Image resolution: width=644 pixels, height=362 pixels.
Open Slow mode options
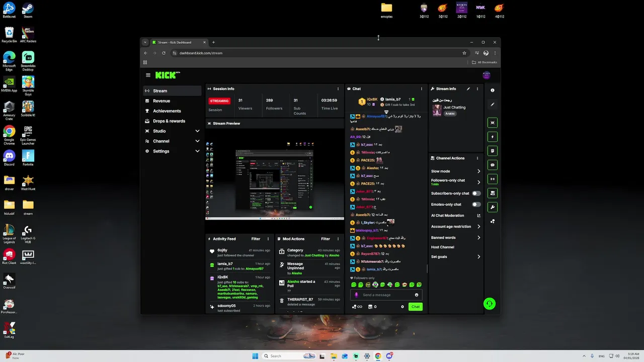click(x=456, y=171)
